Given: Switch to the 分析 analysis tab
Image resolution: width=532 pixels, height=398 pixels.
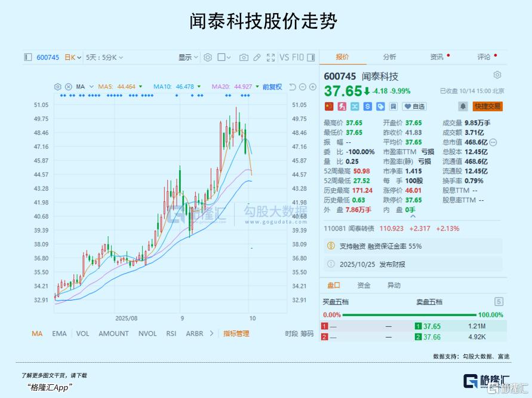Looking at the screenshot, I should 389,57.
